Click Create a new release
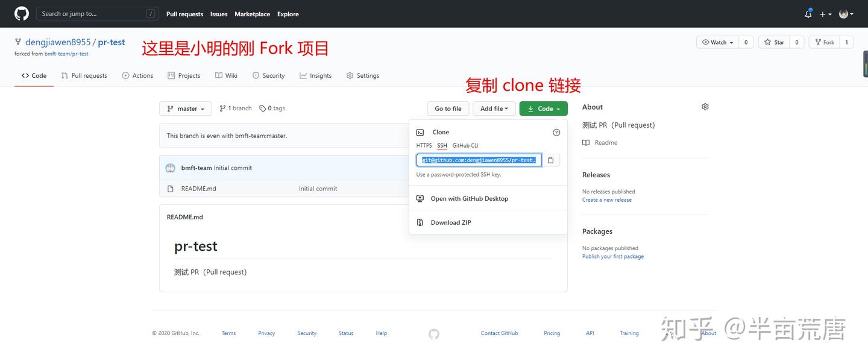 point(607,200)
